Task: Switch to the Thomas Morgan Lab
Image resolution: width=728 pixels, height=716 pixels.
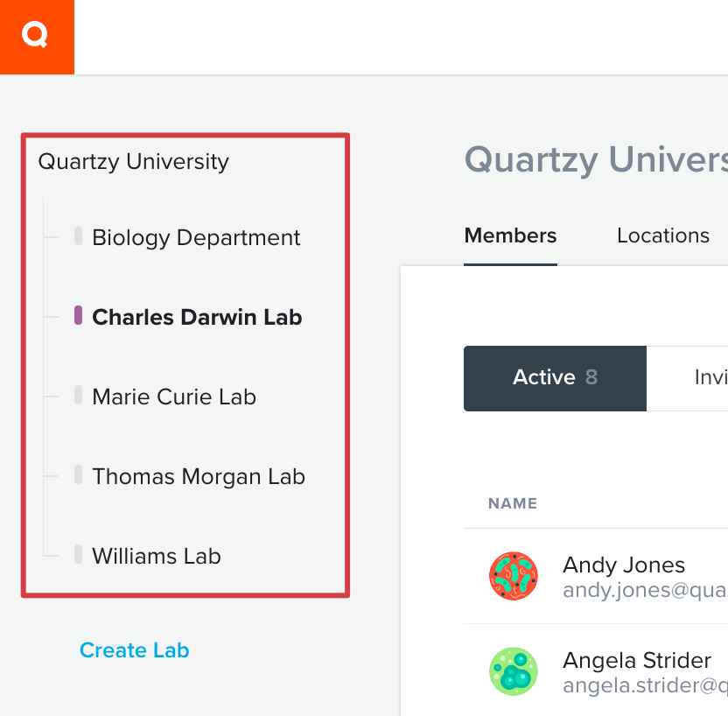Action: [x=199, y=477]
